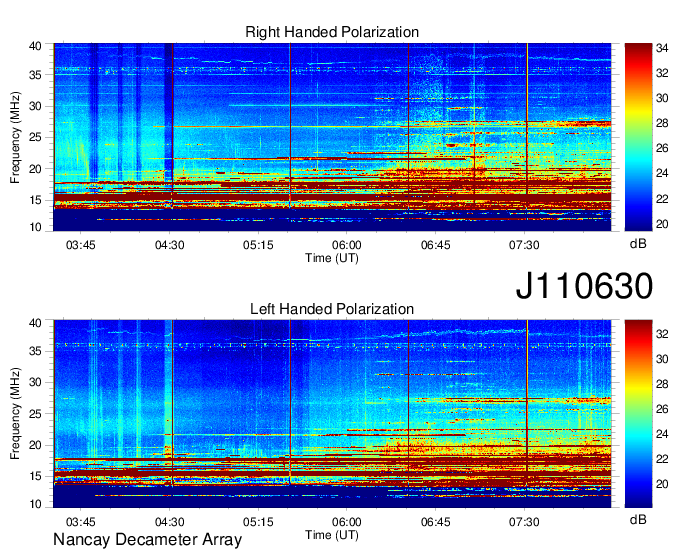Click the Nancay Decameter Array caption
The image size is (680, 552).
click(147, 540)
